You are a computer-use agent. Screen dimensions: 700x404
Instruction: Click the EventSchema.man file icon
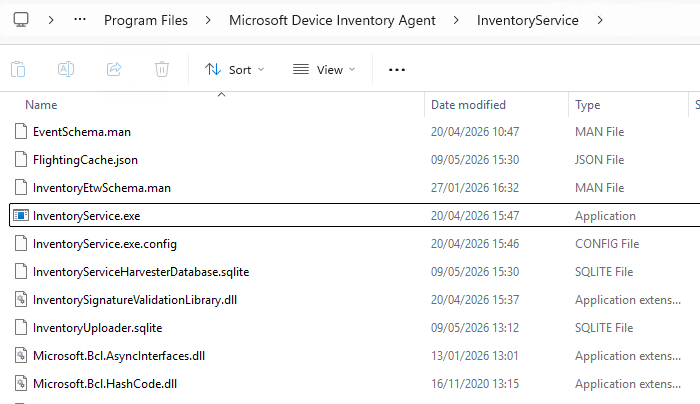pyautogui.click(x=21, y=132)
